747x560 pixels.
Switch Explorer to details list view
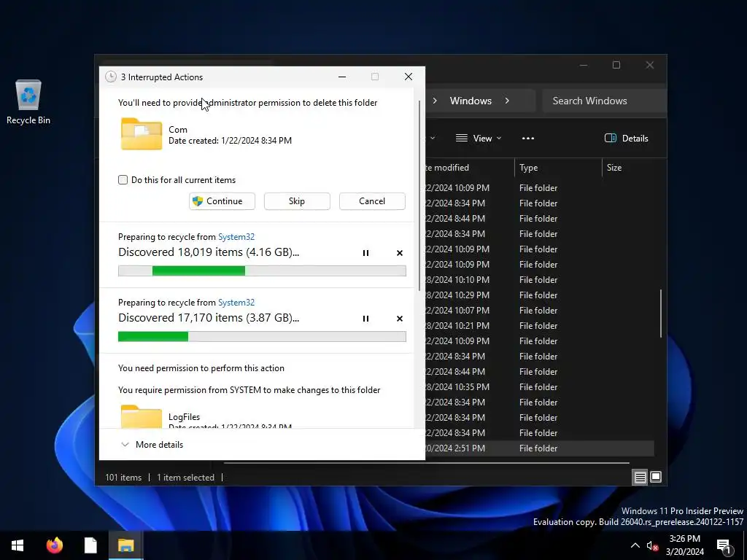click(x=640, y=477)
